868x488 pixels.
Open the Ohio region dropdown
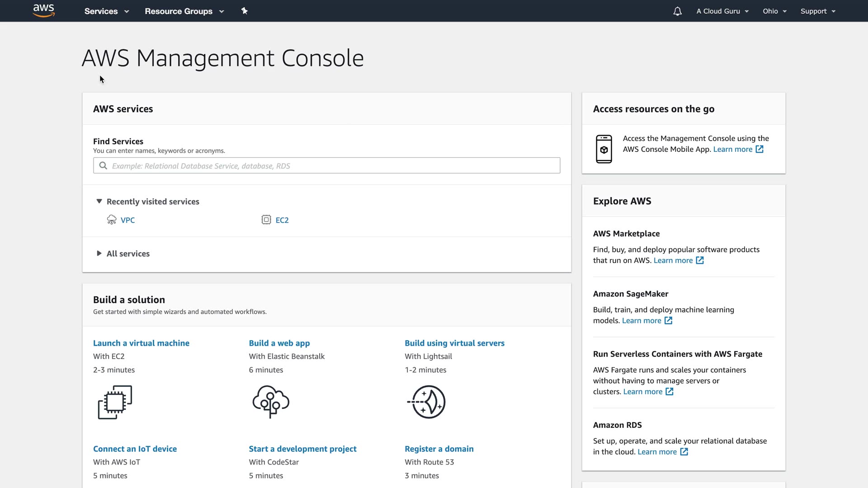point(774,11)
